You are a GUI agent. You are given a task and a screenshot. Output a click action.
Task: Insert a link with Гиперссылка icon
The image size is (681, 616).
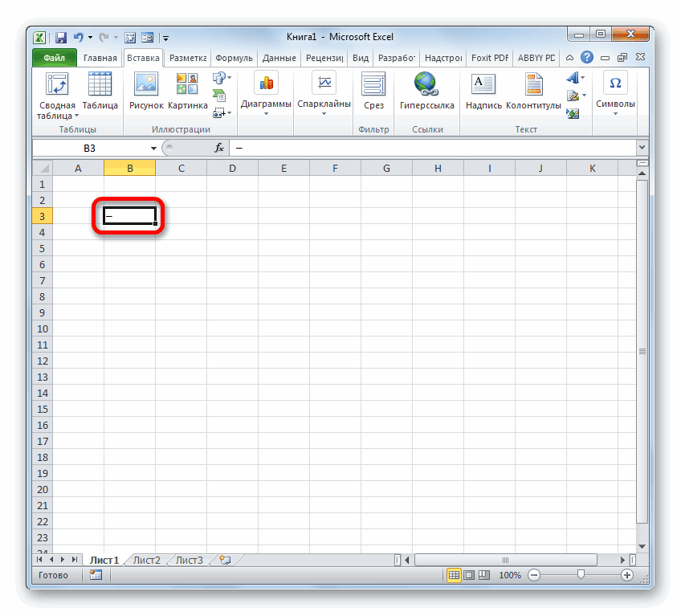click(x=426, y=84)
